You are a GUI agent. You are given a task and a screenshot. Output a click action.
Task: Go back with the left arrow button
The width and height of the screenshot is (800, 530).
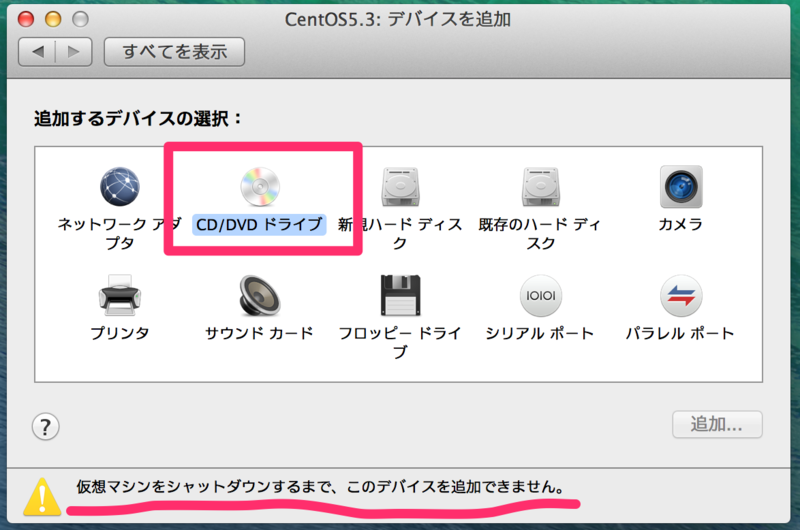[x=37, y=52]
